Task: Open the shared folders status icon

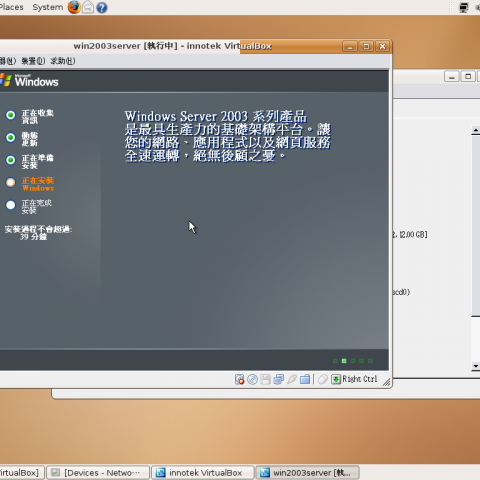Action: (x=305, y=379)
